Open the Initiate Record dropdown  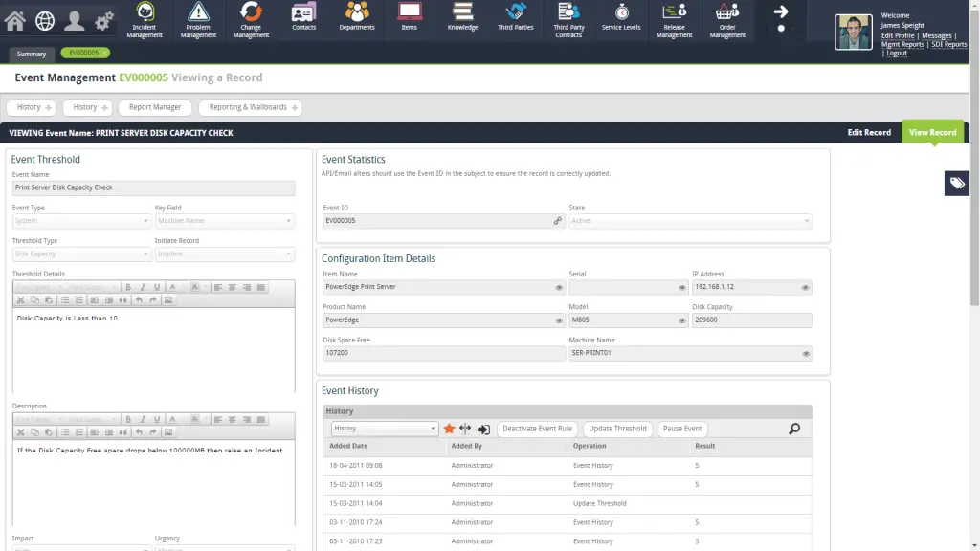coord(224,253)
